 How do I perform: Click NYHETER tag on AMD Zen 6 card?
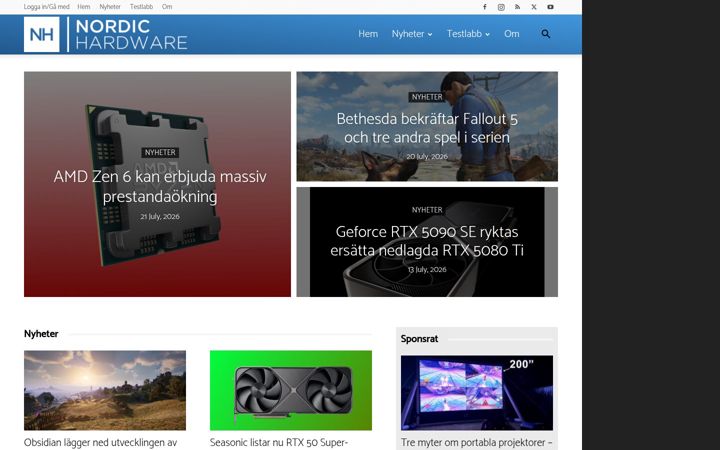[160, 152]
